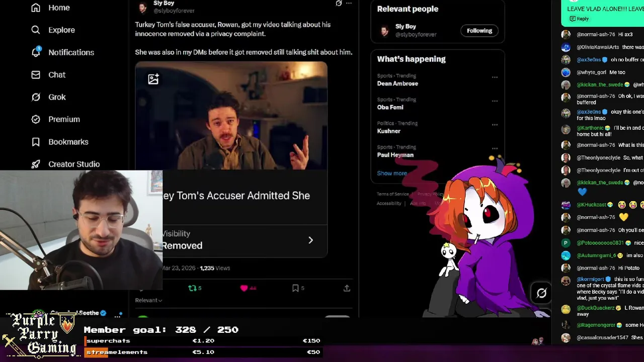Click the repost count 5
This screenshot has width=644, height=362.
click(200, 288)
